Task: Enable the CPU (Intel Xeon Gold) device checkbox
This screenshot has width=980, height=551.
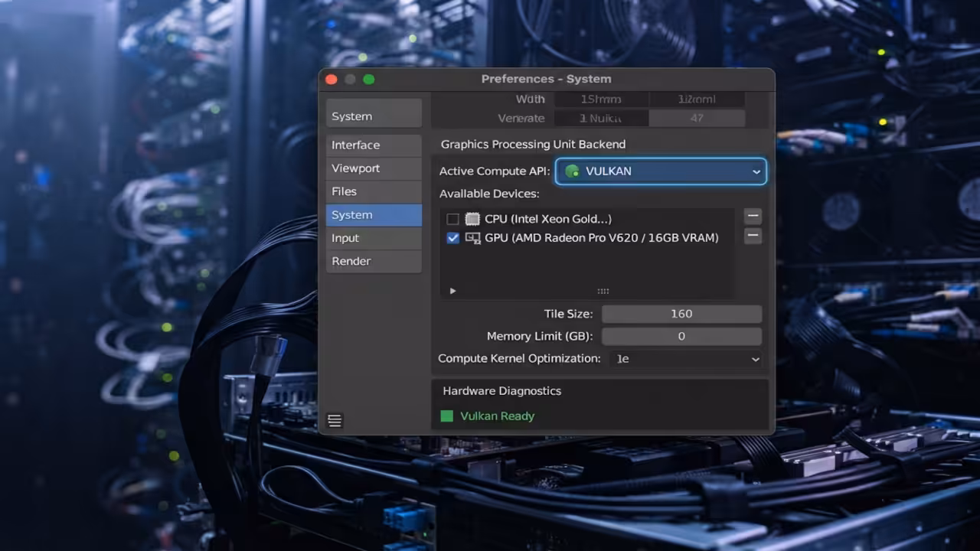Action: pyautogui.click(x=452, y=220)
